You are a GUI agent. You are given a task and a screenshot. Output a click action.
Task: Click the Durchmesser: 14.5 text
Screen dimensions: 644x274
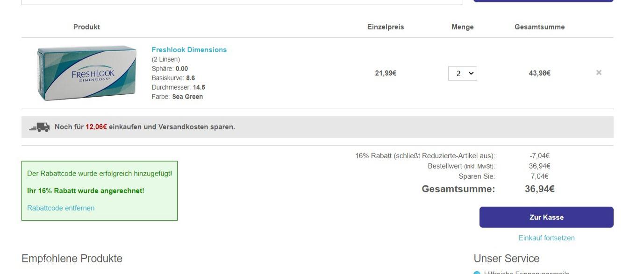[x=179, y=87]
